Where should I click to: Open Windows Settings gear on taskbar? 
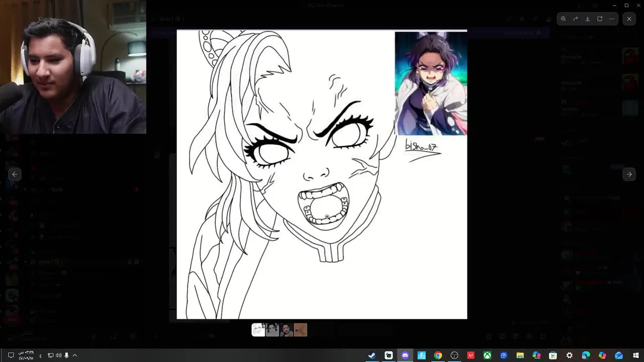[x=570, y=355]
